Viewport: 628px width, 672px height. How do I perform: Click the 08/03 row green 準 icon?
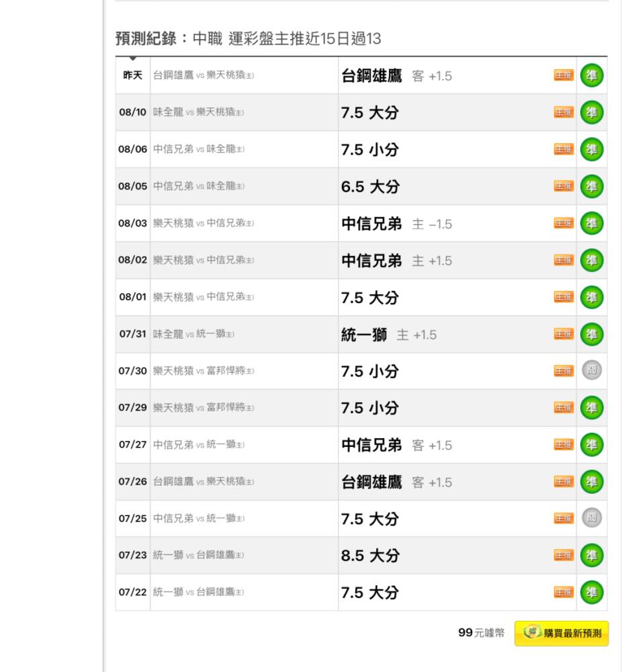[x=592, y=223]
